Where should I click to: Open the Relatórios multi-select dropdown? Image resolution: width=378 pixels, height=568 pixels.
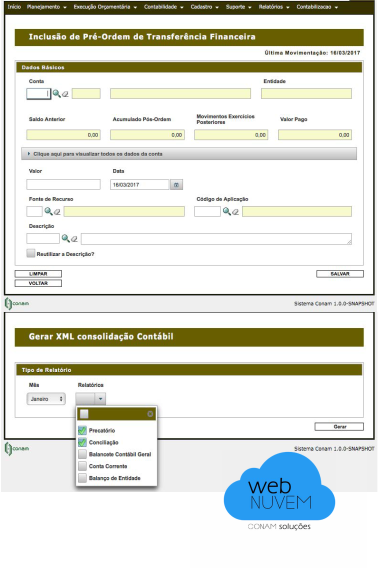pyautogui.click(x=91, y=399)
